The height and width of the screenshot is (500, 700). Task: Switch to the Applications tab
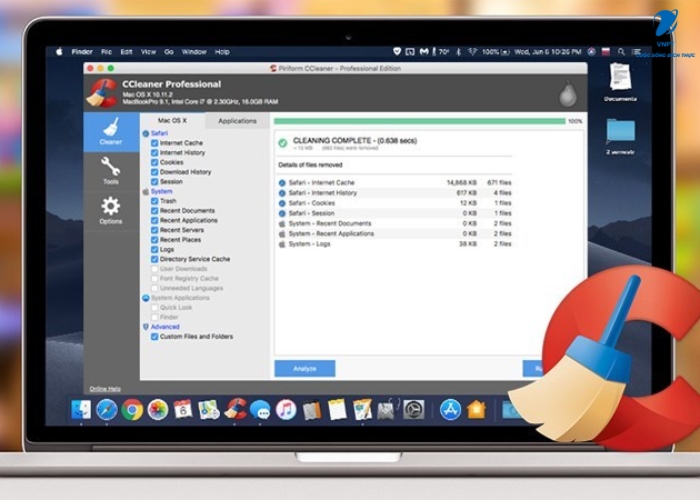[237, 121]
